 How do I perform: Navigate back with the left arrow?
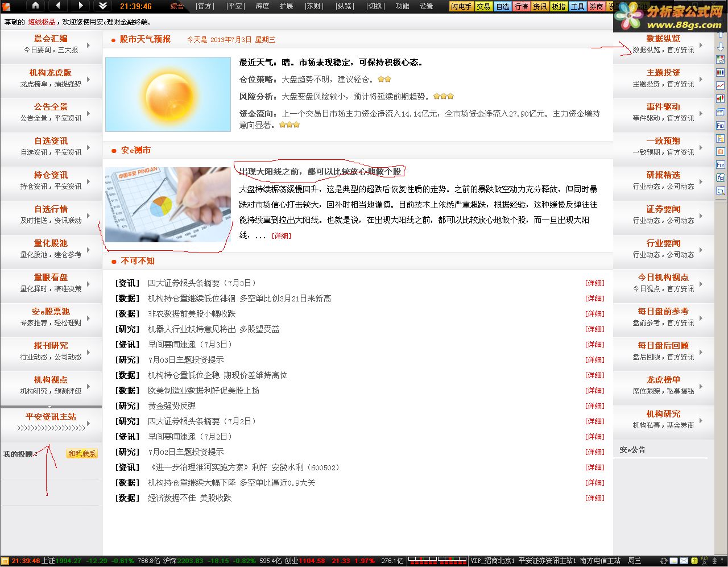(57, 6)
